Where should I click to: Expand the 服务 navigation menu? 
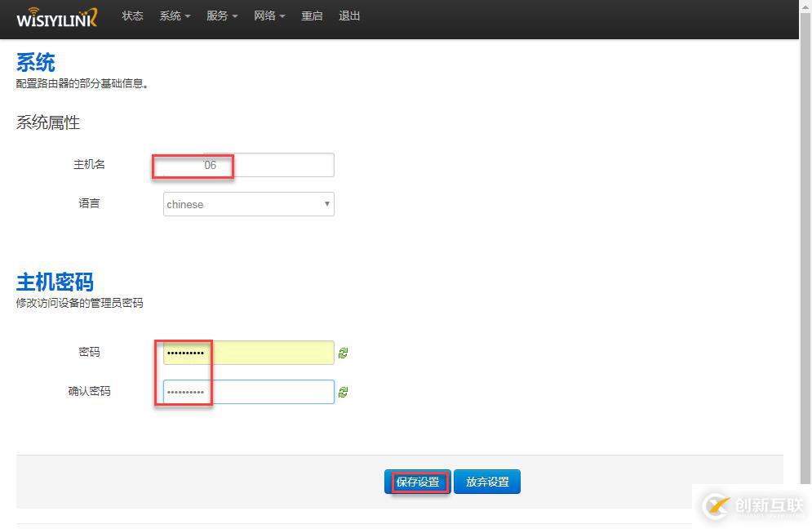[x=222, y=16]
